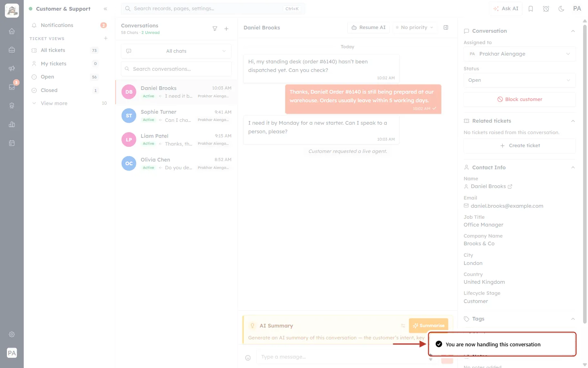Screen dimensions: 588x368
Task: Open Assigned to Prakhar Aiengage dropdown
Action: pyautogui.click(x=519, y=54)
